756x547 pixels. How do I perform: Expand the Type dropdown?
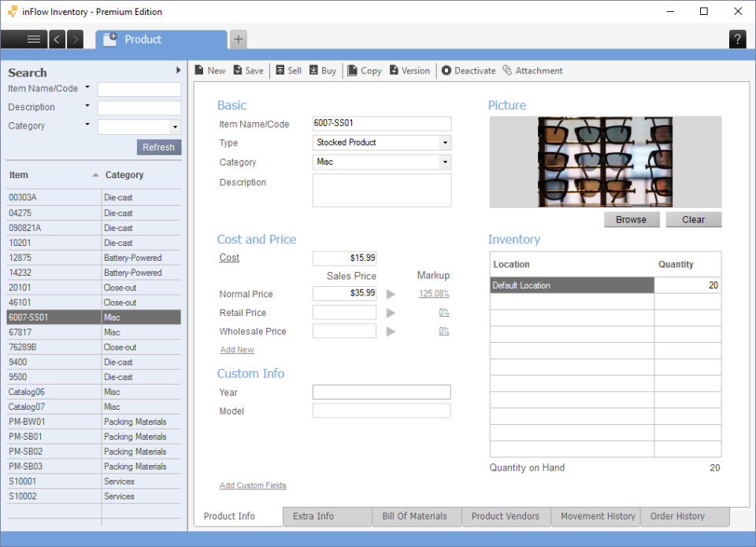(445, 143)
